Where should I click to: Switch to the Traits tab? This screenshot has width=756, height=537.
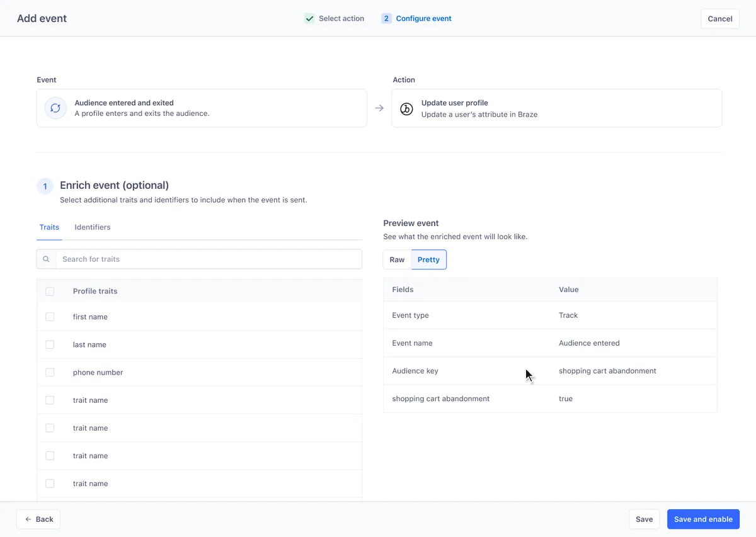pyautogui.click(x=49, y=227)
